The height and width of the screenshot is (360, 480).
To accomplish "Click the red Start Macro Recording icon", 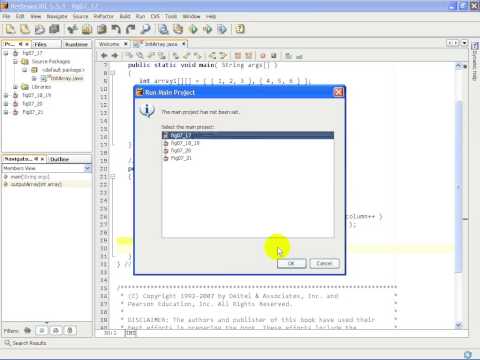I will (x=263, y=56).
